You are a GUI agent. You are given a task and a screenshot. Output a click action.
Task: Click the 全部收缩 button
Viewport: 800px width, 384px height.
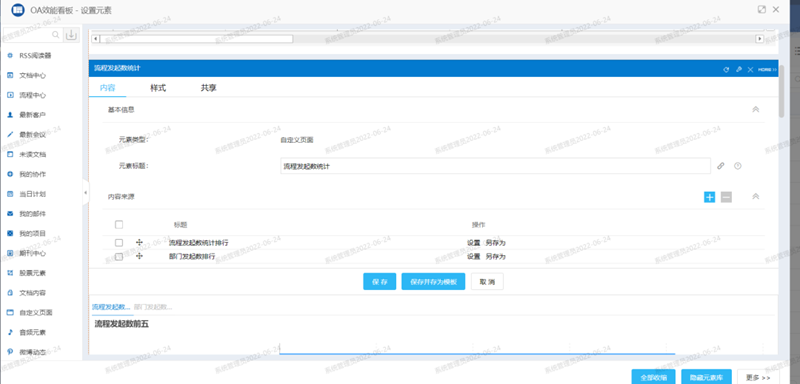(x=654, y=377)
